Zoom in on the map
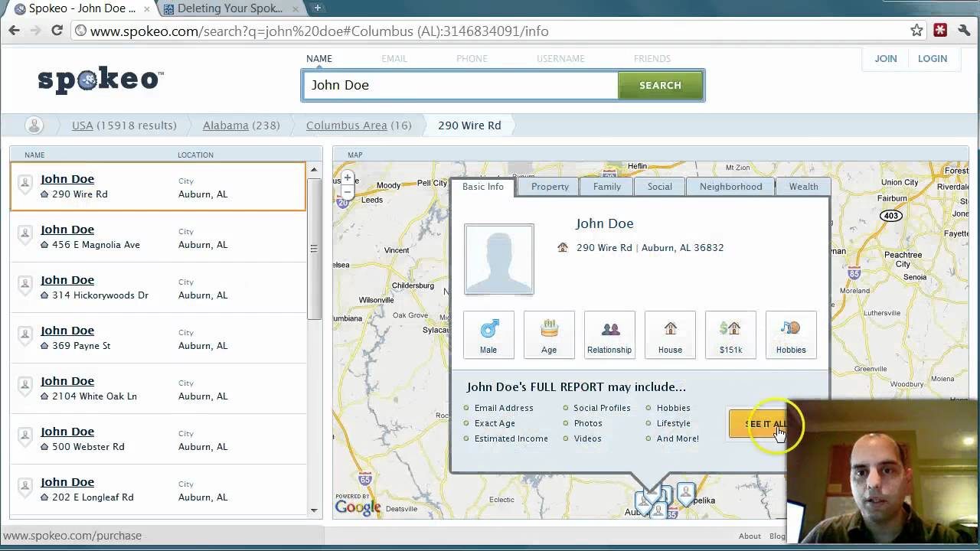Image resolution: width=980 pixels, height=551 pixels. coord(348,178)
